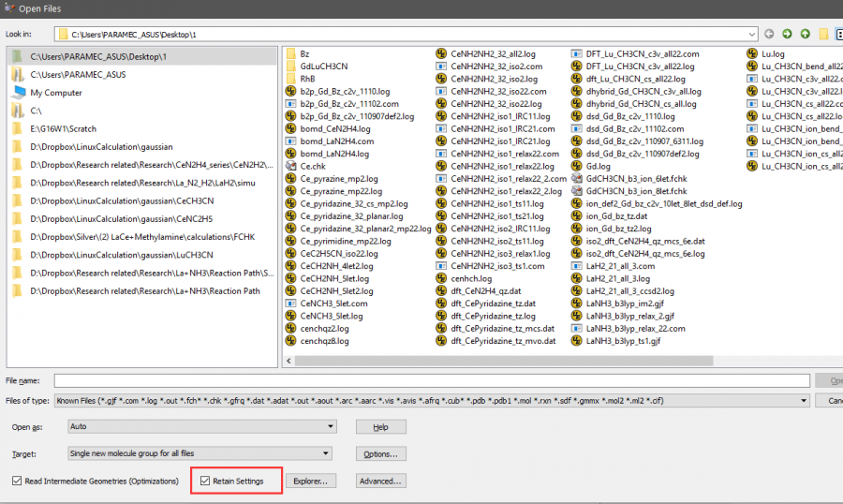Select the LaH2\simu sidebar folder

[x=142, y=183]
